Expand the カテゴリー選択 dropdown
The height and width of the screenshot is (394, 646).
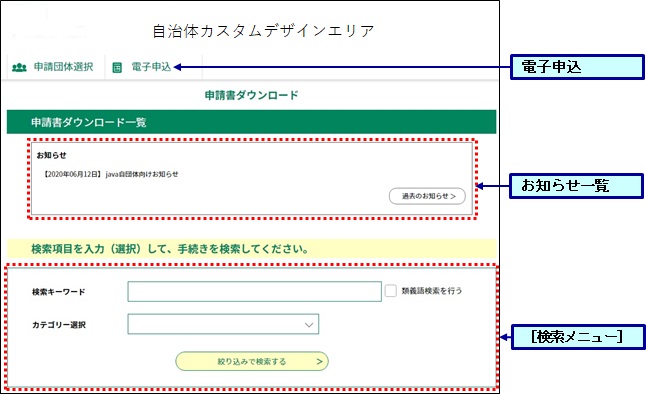coord(223,324)
